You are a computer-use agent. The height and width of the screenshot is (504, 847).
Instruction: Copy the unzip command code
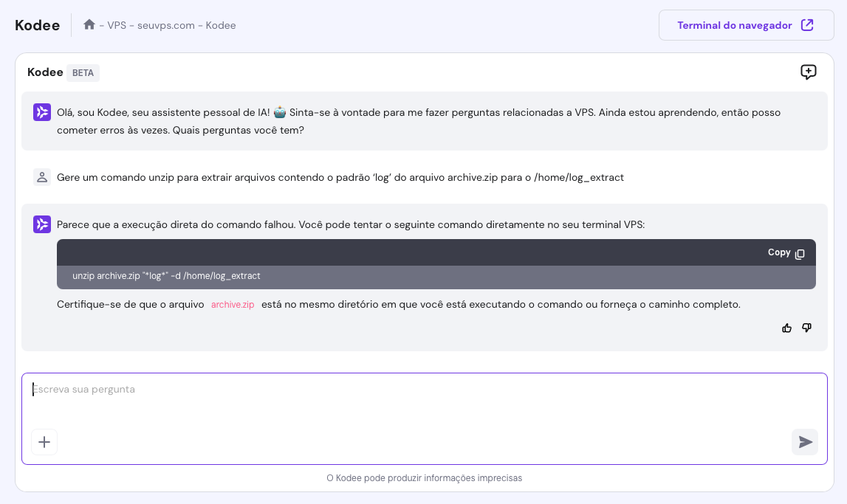(786, 252)
